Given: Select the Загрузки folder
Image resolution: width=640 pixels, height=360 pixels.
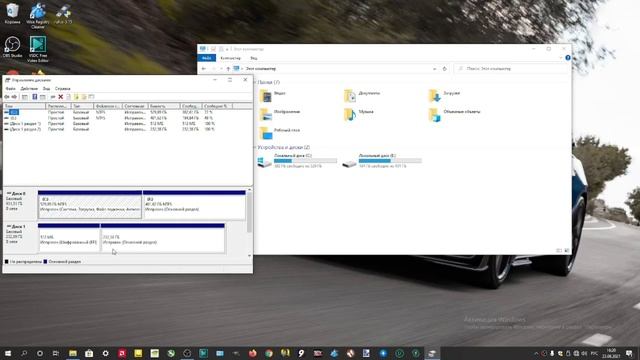Looking at the screenshot, I should pos(444,96).
